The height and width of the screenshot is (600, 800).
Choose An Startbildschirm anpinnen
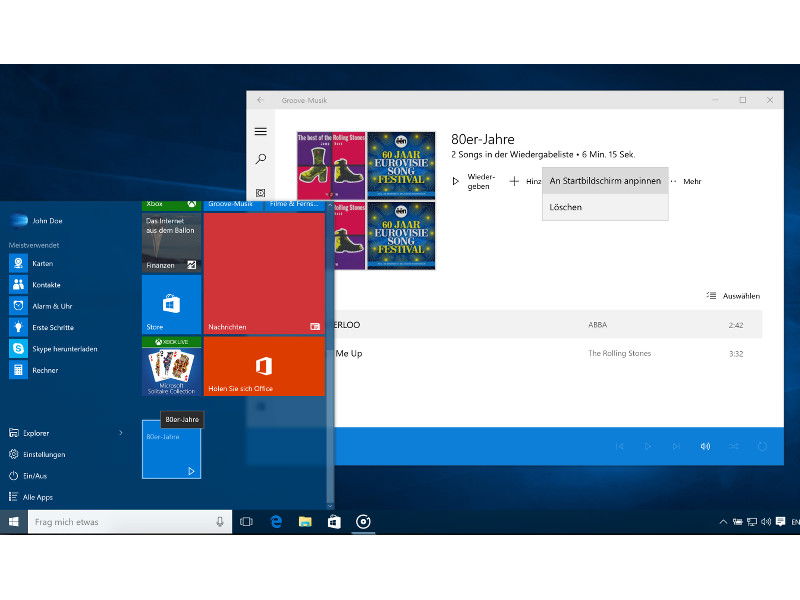click(605, 181)
